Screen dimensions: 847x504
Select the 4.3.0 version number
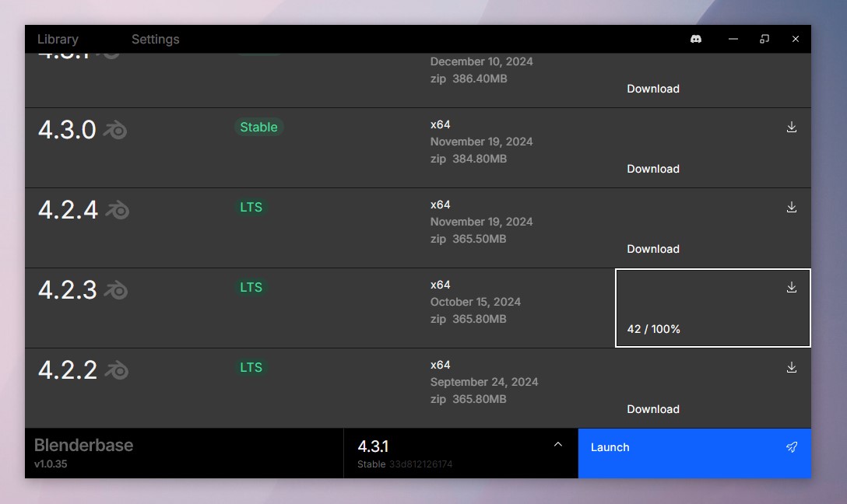[67, 130]
